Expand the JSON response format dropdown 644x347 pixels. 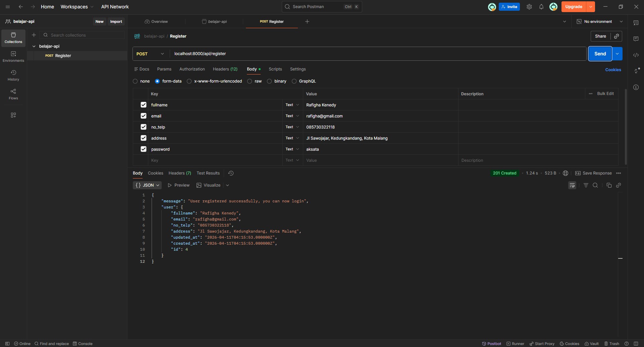(147, 185)
